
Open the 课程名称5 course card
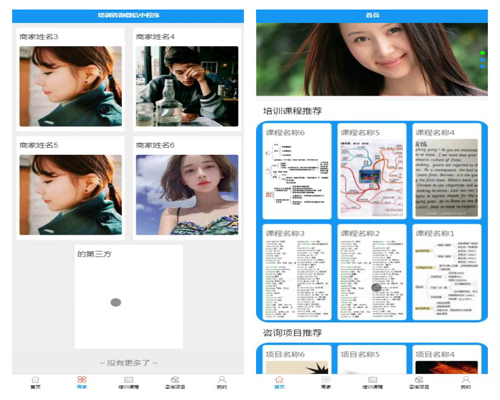(x=372, y=171)
